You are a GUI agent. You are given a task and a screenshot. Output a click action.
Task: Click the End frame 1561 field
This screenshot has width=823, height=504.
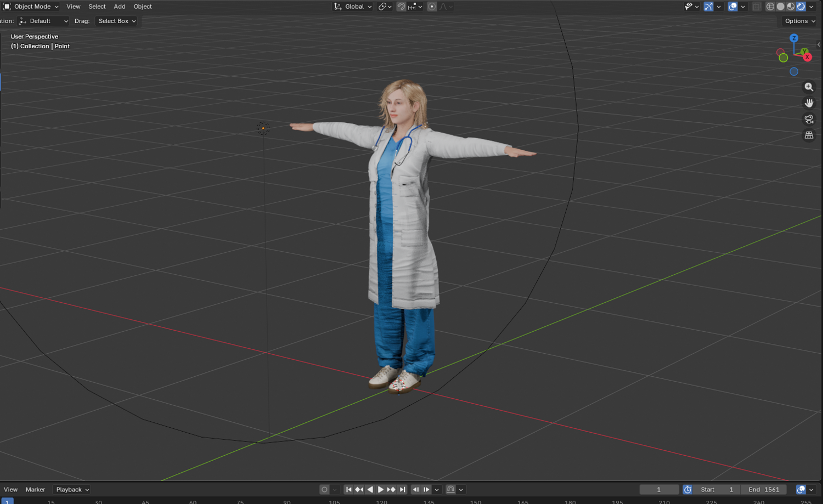pyautogui.click(x=764, y=490)
